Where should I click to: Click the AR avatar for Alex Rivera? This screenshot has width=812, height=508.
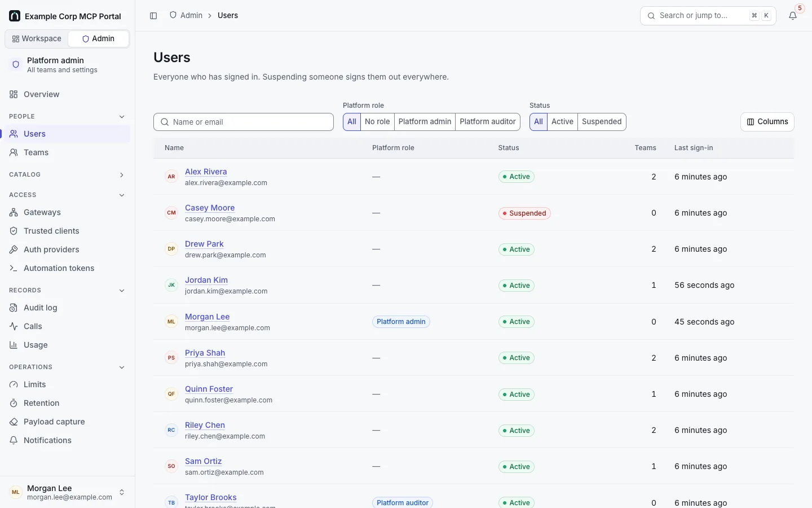[x=171, y=177]
